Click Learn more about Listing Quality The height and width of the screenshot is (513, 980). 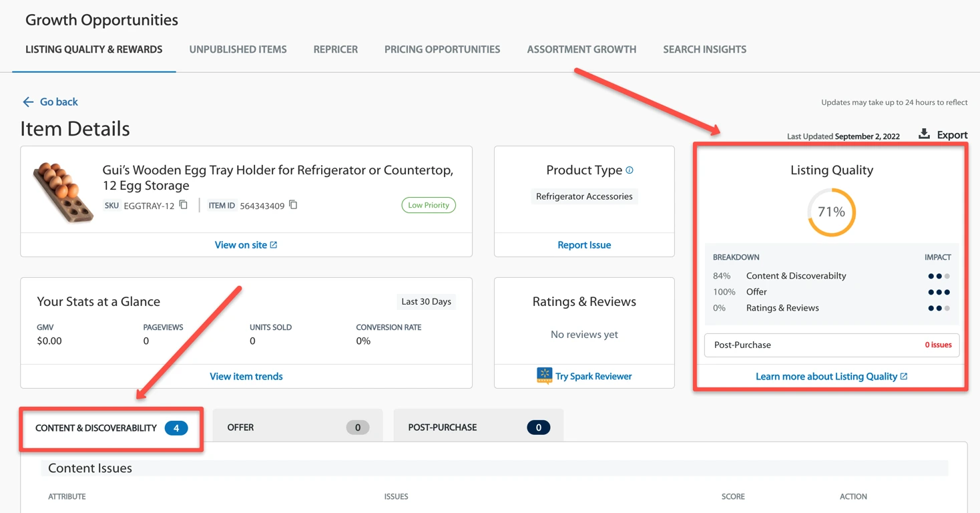pyautogui.click(x=826, y=376)
